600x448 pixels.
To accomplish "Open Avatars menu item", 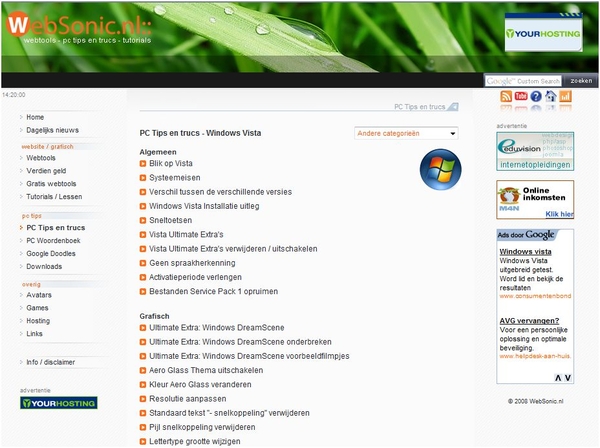I will point(39,295).
